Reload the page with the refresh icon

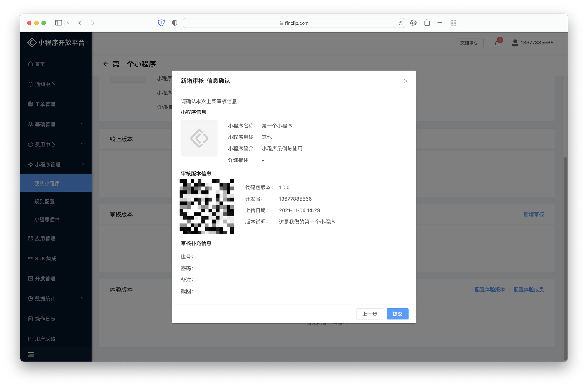[x=400, y=23]
